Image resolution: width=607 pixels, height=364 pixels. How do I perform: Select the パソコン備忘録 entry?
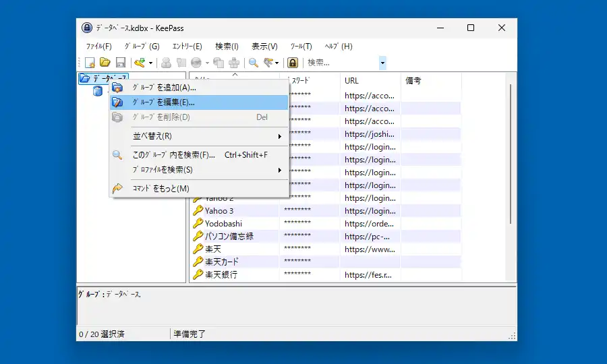[229, 237]
